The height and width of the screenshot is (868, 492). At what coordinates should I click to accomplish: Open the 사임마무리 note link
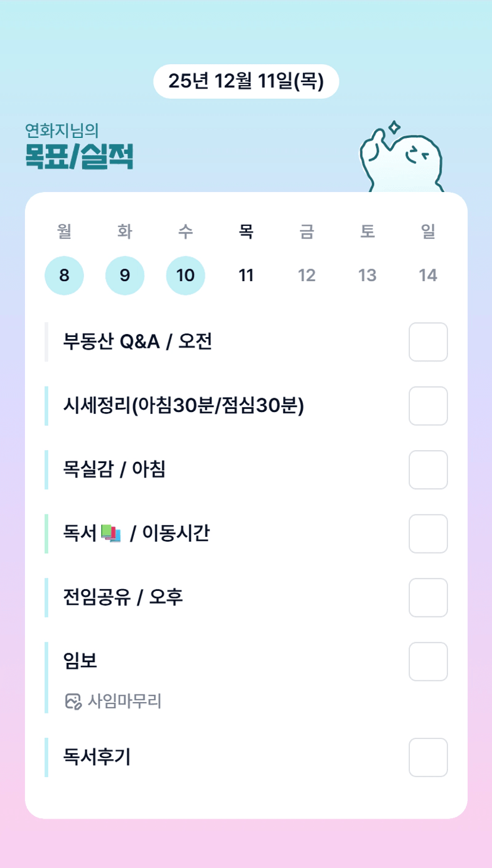[124, 702]
